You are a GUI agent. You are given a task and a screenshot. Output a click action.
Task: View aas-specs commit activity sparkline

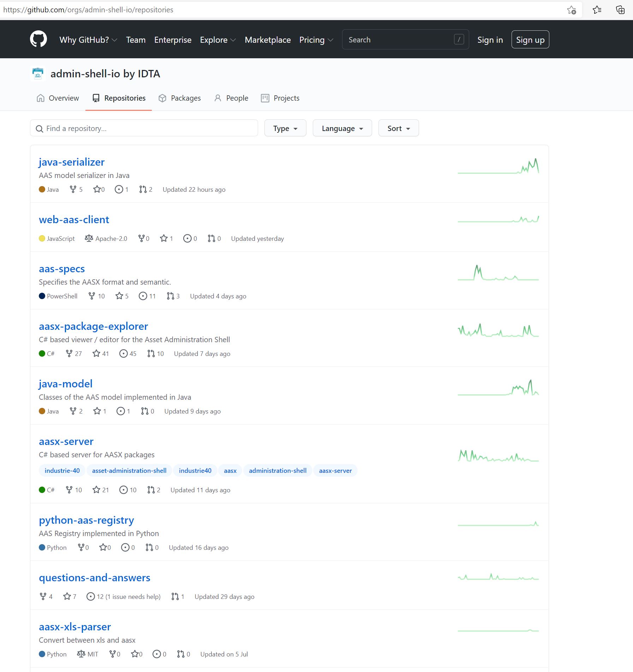[498, 273]
